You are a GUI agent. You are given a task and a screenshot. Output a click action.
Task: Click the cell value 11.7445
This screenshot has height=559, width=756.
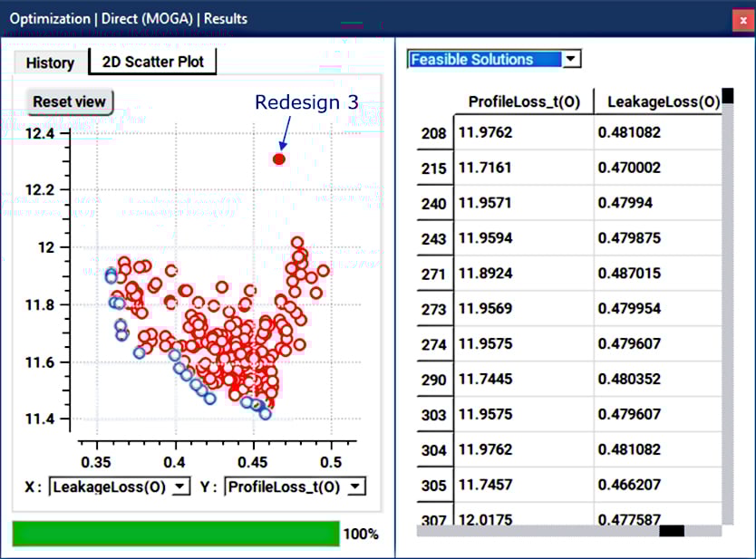485,380
